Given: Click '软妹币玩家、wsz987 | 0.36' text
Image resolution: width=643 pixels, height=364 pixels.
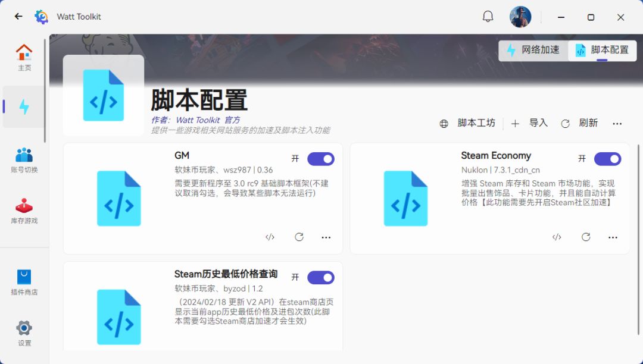Looking at the screenshot, I should tap(223, 170).
